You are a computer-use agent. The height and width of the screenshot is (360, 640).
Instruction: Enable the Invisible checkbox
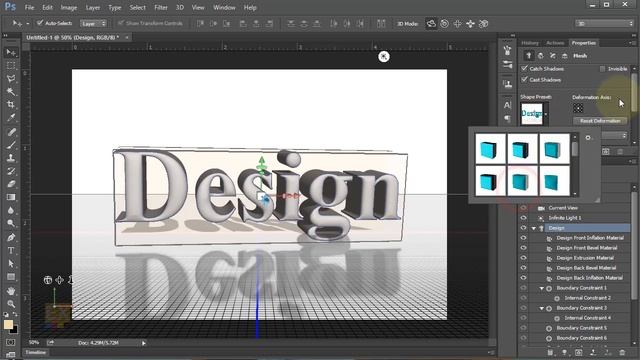point(602,69)
